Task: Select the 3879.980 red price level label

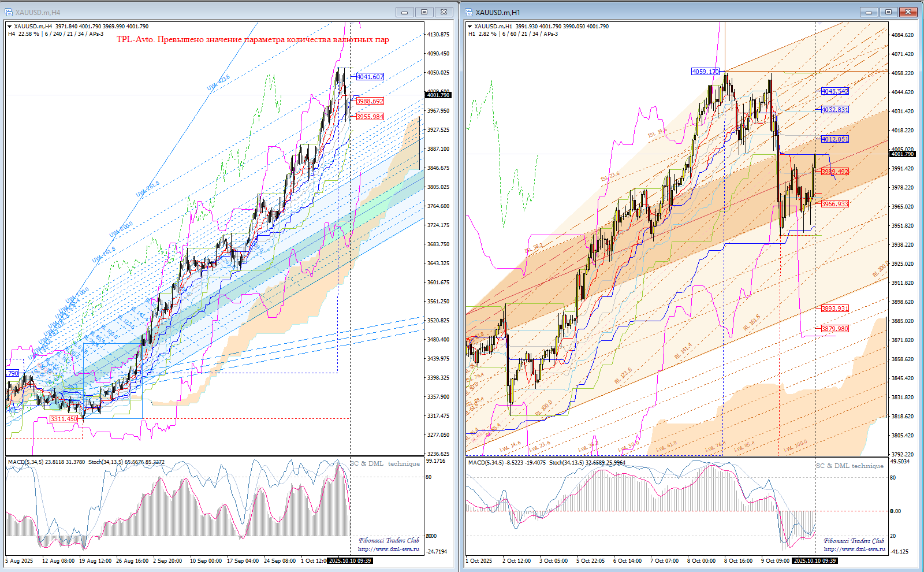Action: pos(835,329)
